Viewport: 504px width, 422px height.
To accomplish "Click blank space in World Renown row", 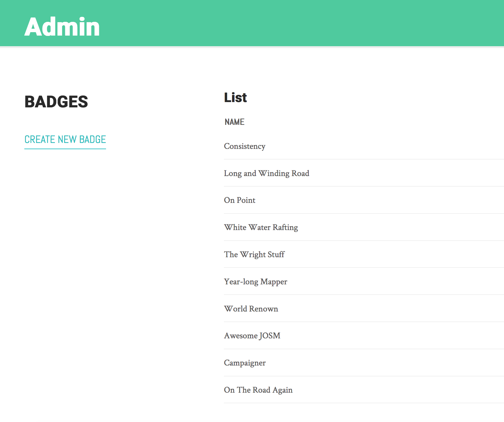I will point(390,309).
